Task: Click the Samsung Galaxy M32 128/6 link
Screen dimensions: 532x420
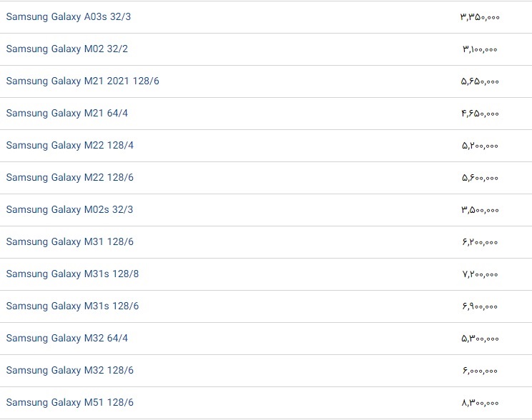Action: pyautogui.click(x=69, y=371)
